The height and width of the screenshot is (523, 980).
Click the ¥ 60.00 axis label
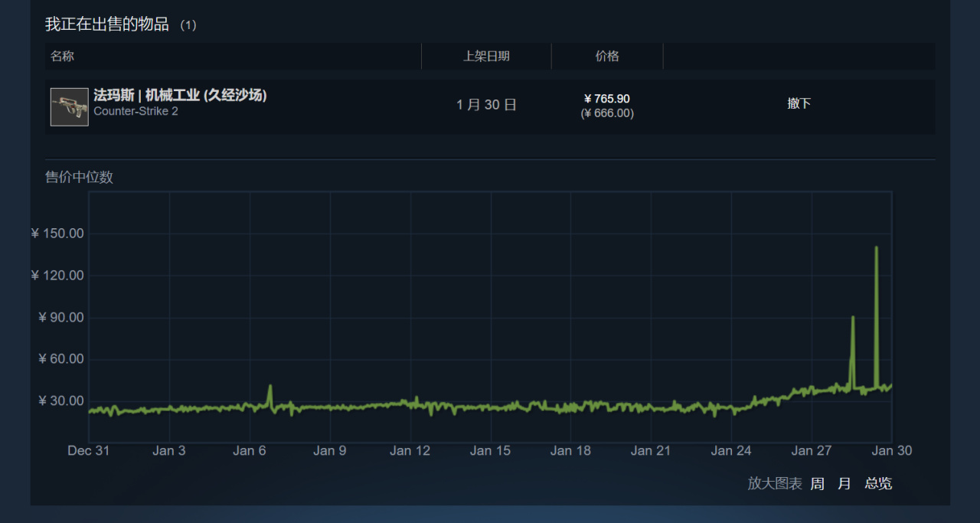(61, 359)
